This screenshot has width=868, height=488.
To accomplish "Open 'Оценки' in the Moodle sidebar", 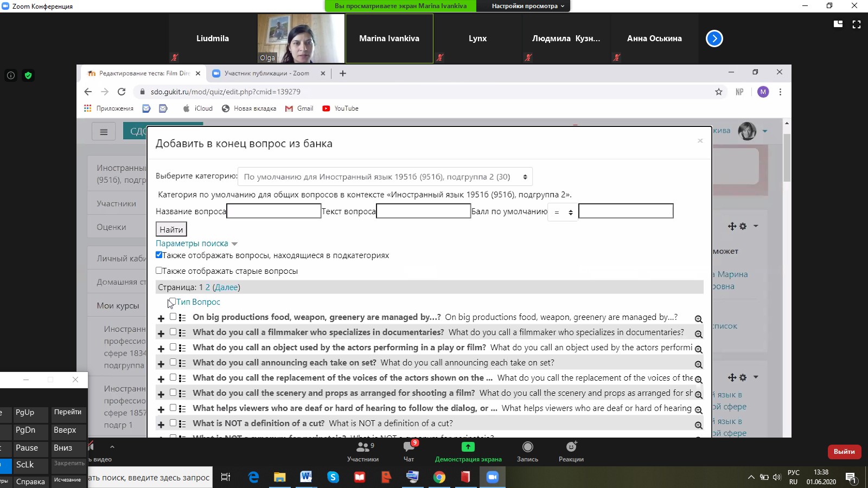I will (111, 227).
